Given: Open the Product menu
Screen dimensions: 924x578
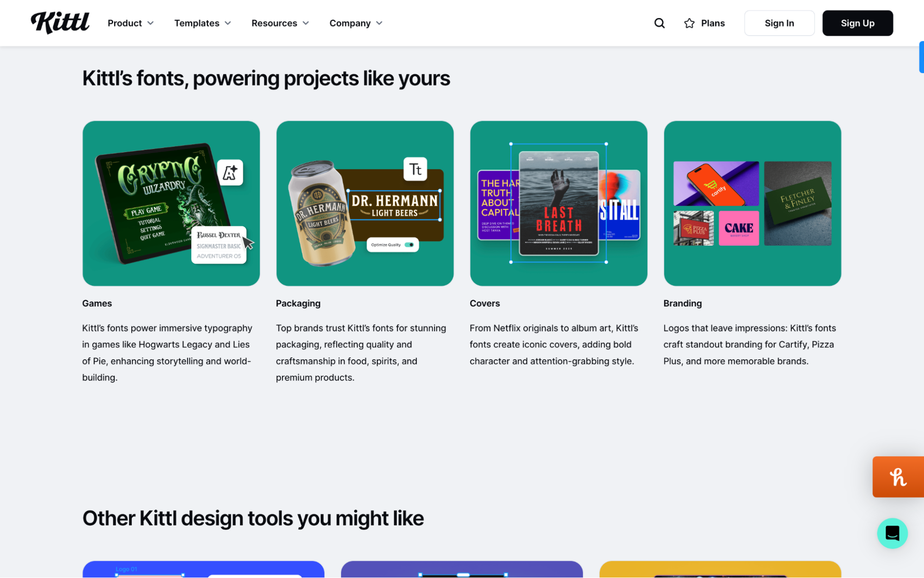Looking at the screenshot, I should coord(130,23).
